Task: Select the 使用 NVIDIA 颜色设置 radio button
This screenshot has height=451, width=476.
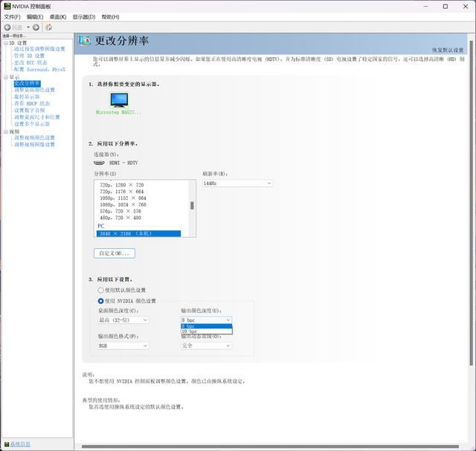Action: click(x=101, y=301)
